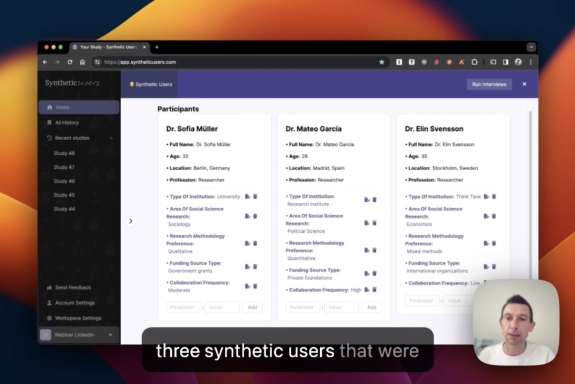Edit Sofia Müller's Research Methodology Preference
This screenshot has width=575, height=384.
point(248,244)
